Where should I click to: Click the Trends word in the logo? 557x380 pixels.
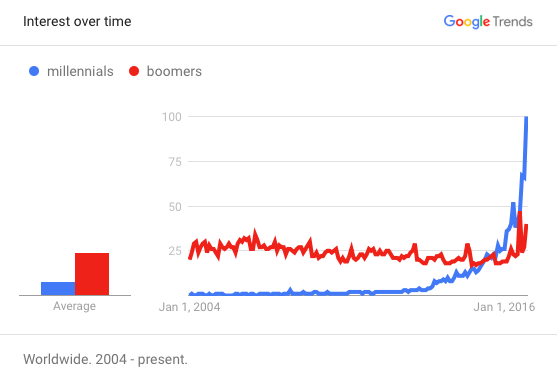tap(513, 22)
